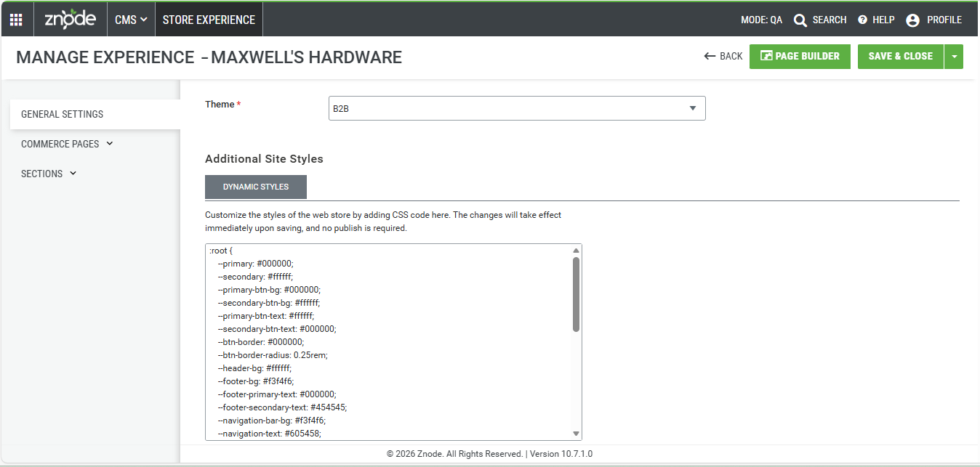This screenshot has height=467, width=980.
Task: Click the '--navigation-text: #605458;' line
Action: point(269,434)
